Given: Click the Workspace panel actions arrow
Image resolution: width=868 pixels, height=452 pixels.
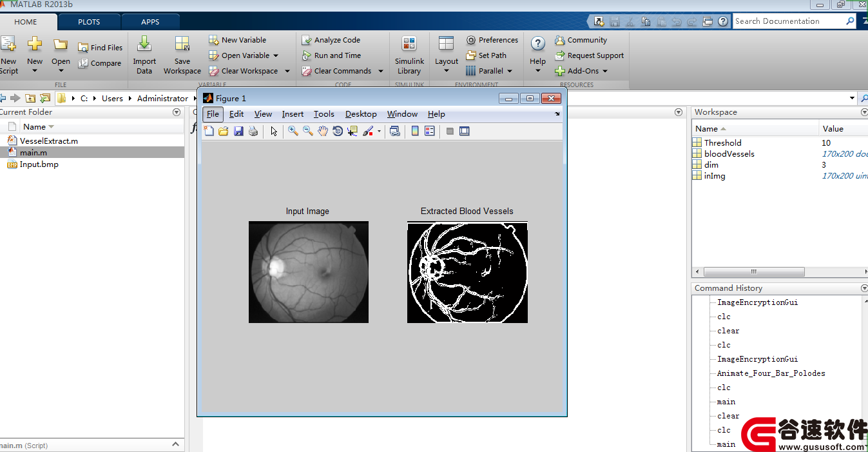Looking at the screenshot, I should tap(864, 112).
